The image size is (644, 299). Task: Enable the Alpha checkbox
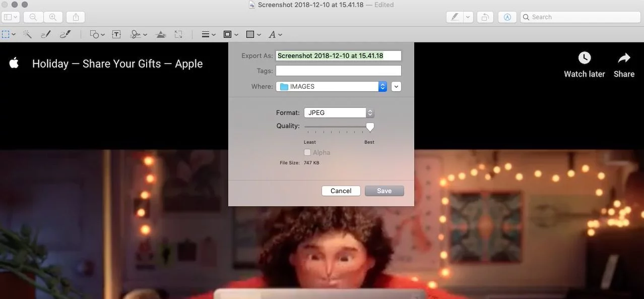tap(307, 152)
